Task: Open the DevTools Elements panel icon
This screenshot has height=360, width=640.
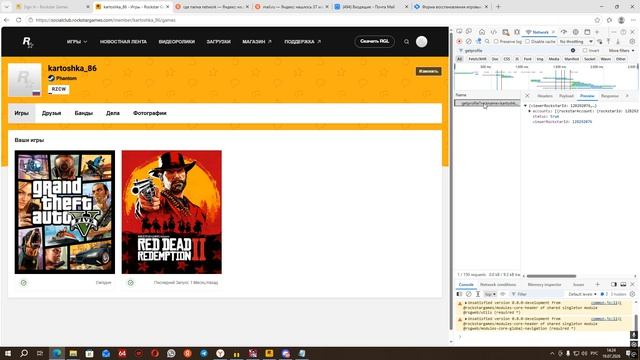Action: coord(493,32)
